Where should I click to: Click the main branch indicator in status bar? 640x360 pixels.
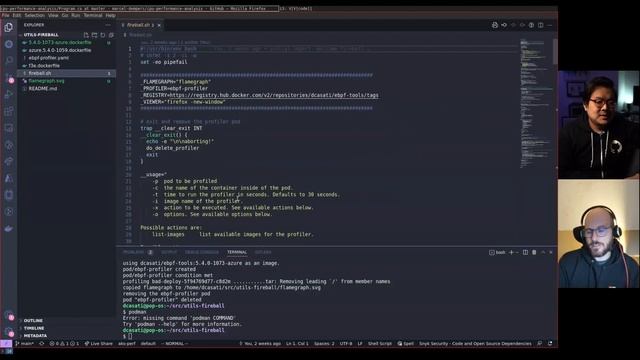coord(25,344)
